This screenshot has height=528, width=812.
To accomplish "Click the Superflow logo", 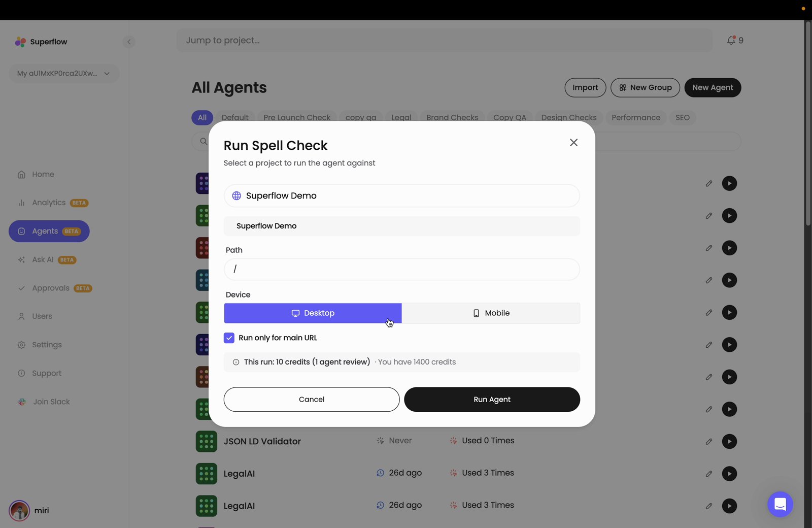I will click(x=41, y=42).
